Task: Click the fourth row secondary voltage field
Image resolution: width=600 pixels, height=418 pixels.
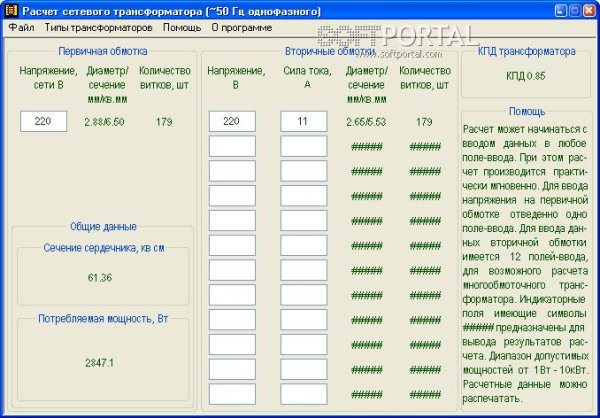Action: click(x=232, y=196)
